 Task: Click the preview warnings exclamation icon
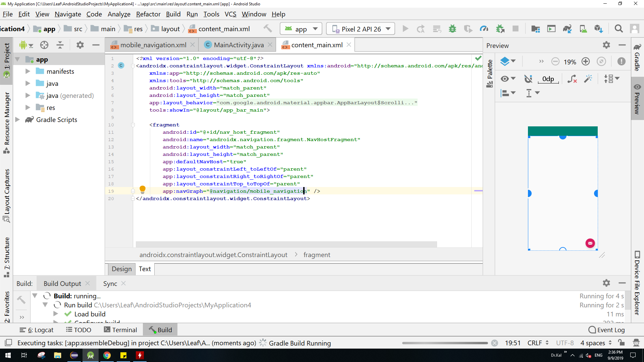tap(622, 61)
